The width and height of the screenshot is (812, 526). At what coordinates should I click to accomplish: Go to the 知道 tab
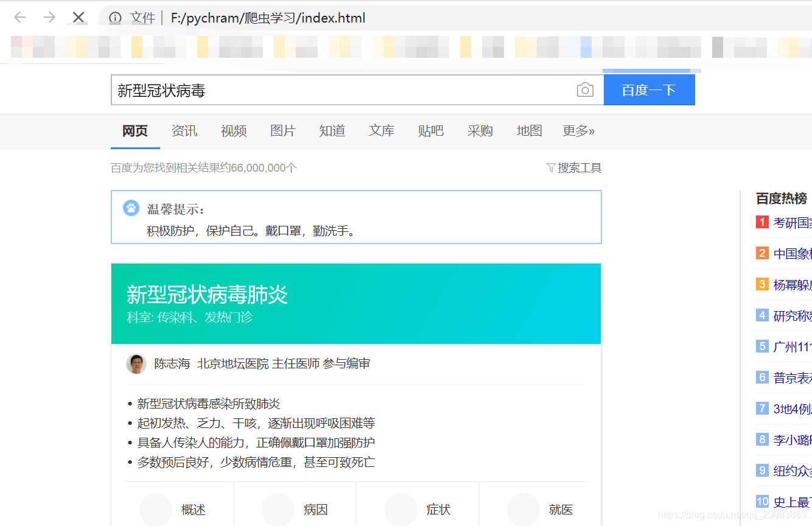pos(332,131)
